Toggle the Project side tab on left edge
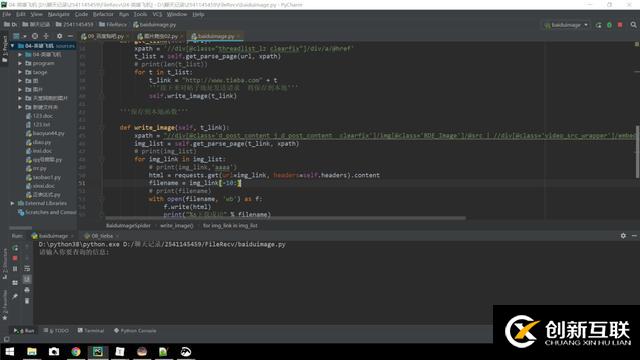The image size is (640, 360). click(x=4, y=49)
